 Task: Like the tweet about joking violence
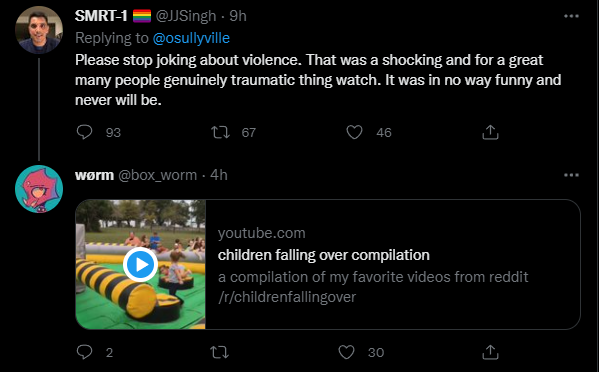pos(354,132)
